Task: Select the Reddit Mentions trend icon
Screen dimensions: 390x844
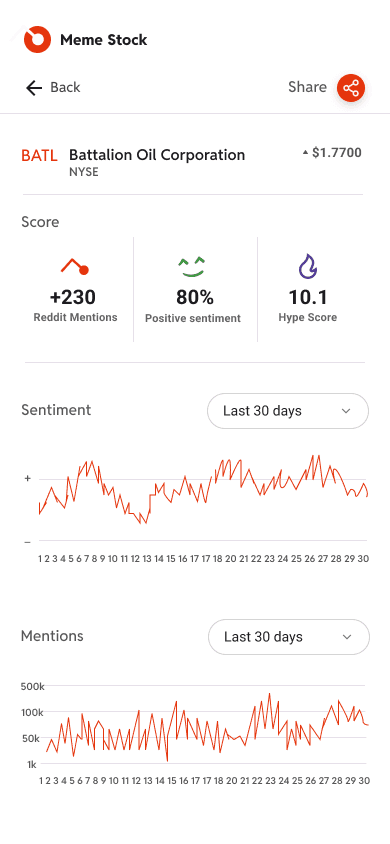Action: coord(75,266)
